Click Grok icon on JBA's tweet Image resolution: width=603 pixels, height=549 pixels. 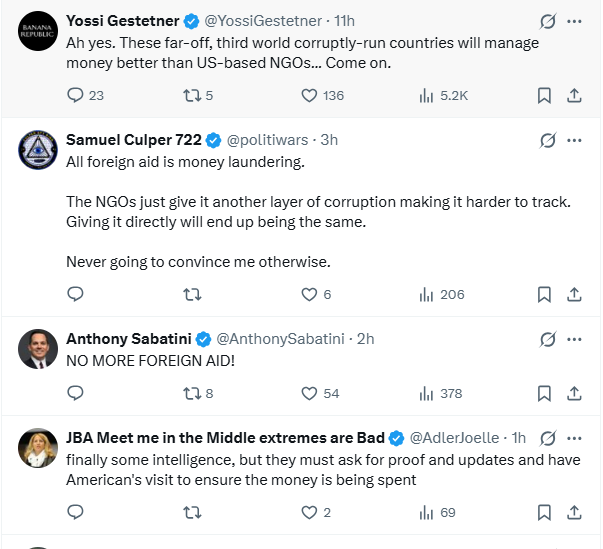click(x=547, y=438)
